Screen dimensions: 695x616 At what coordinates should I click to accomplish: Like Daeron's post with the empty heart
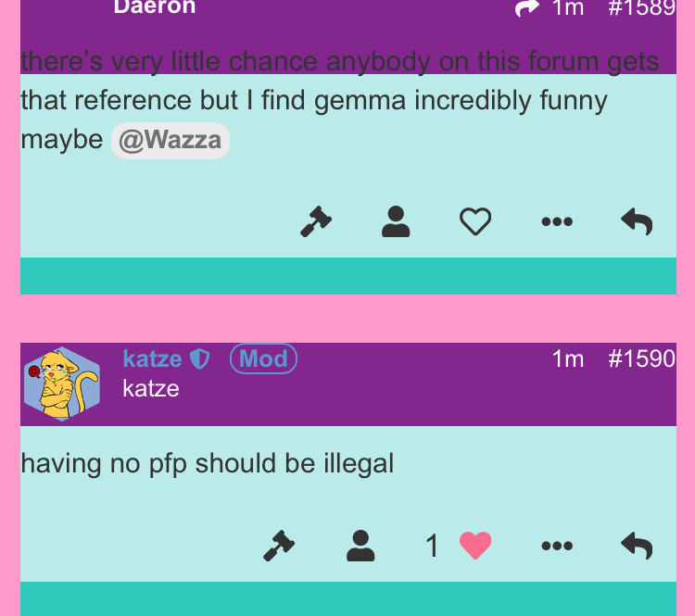[x=475, y=221]
